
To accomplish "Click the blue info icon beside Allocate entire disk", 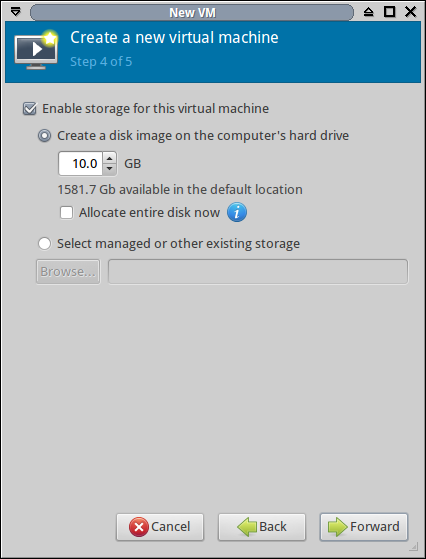I will [x=237, y=212].
